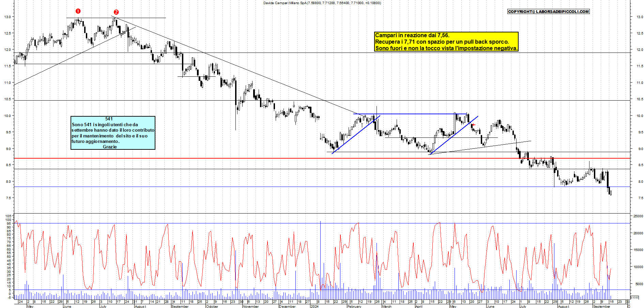
Task: Select the yellow 'Campari in reazione dai 7,56' note
Action: [x=446, y=42]
